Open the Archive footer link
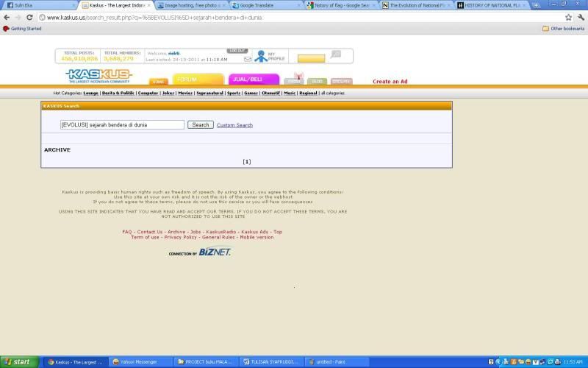 point(176,232)
